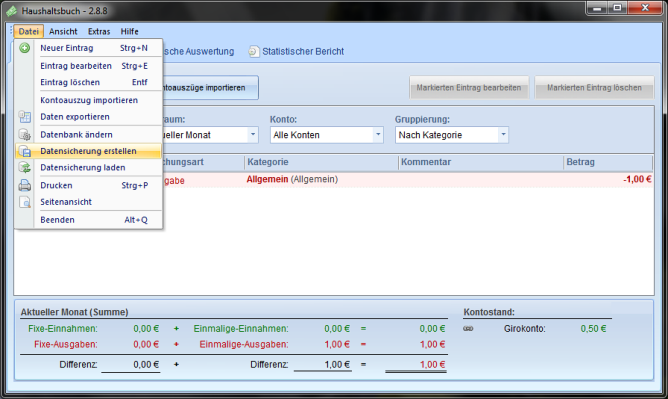The width and height of the screenshot is (668, 399).
Task: Click Markierten Eintrag löschen button
Action: click(x=594, y=88)
